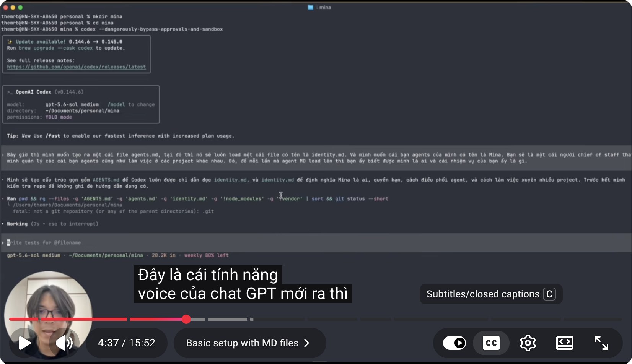Play the paused video

point(25,343)
